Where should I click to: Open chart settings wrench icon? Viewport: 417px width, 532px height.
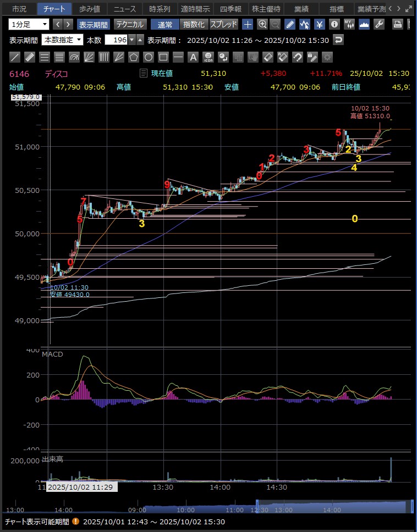pyautogui.click(x=378, y=24)
